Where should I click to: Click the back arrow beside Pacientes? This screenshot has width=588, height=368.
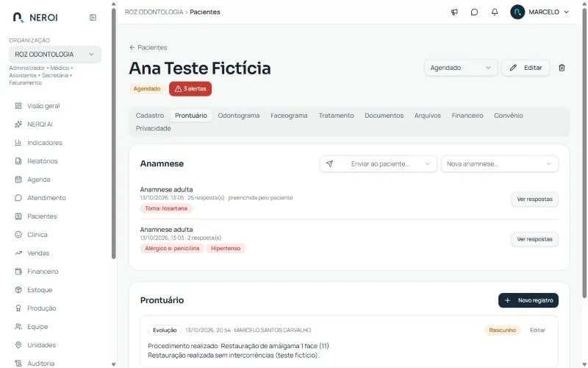coord(132,47)
